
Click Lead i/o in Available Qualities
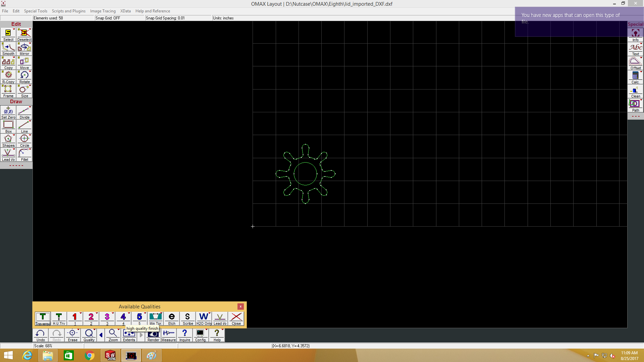220,319
